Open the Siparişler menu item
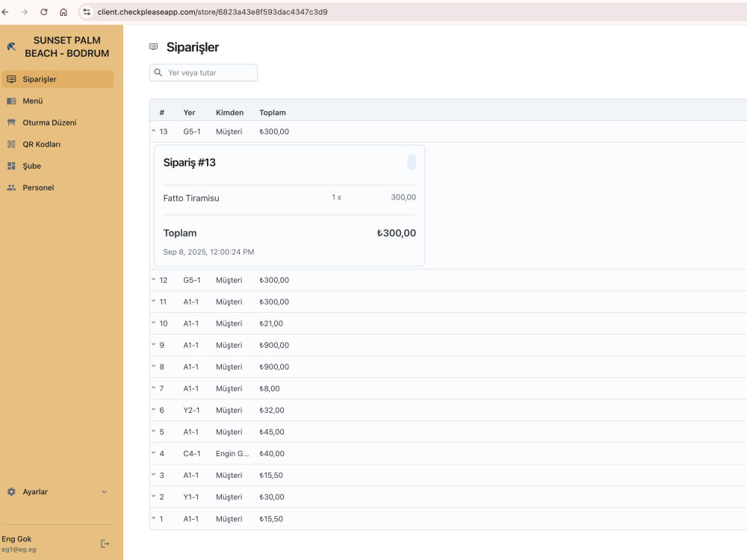The height and width of the screenshot is (560, 747). (58, 79)
